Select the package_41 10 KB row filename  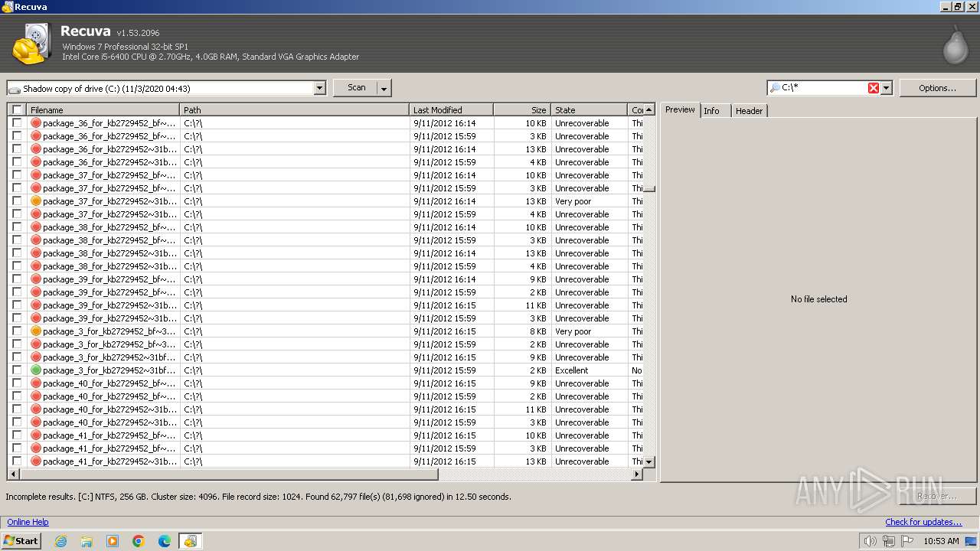109,435
